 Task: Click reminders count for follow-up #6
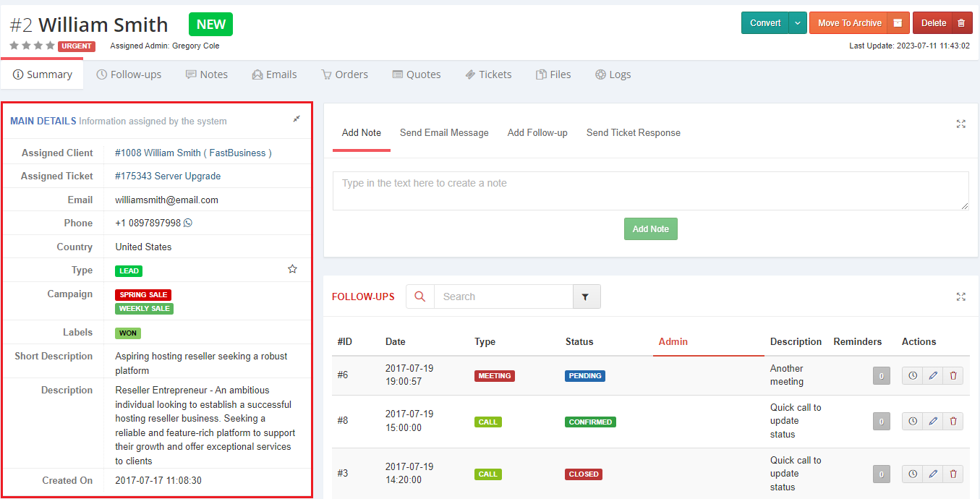(x=881, y=376)
